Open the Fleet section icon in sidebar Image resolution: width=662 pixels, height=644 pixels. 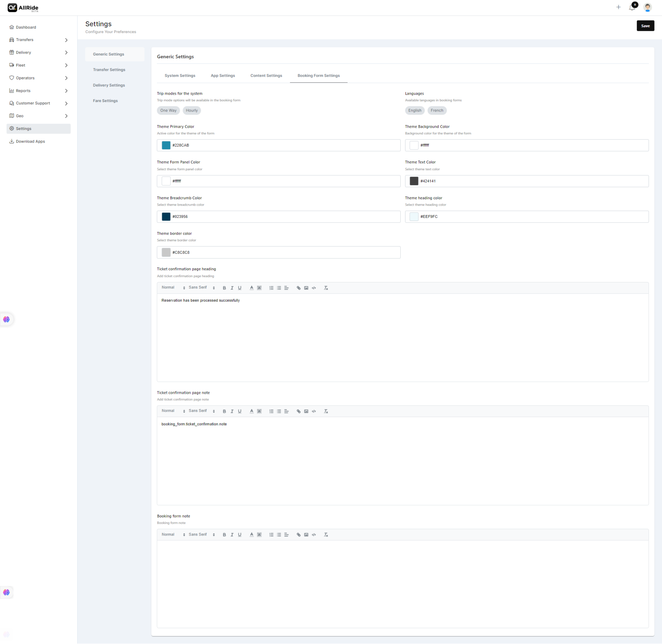pos(12,65)
